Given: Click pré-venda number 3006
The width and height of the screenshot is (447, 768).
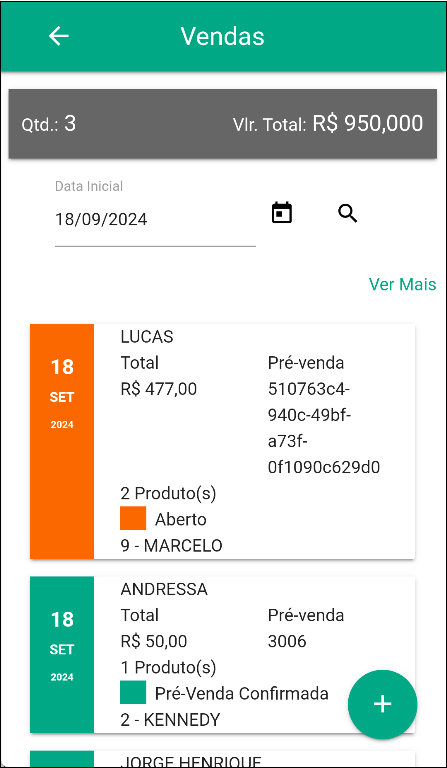Looking at the screenshot, I should pos(287,641).
